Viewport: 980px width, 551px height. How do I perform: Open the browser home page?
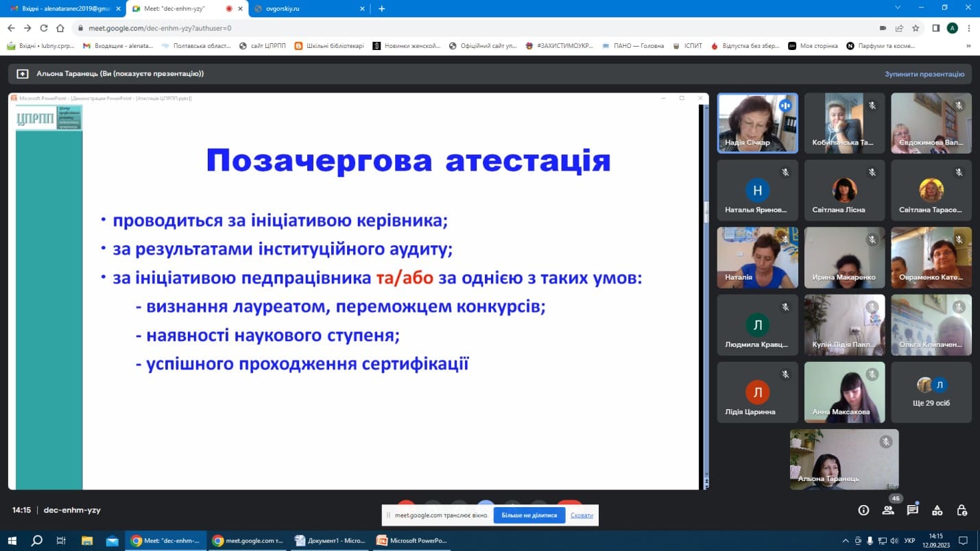pos(60,28)
